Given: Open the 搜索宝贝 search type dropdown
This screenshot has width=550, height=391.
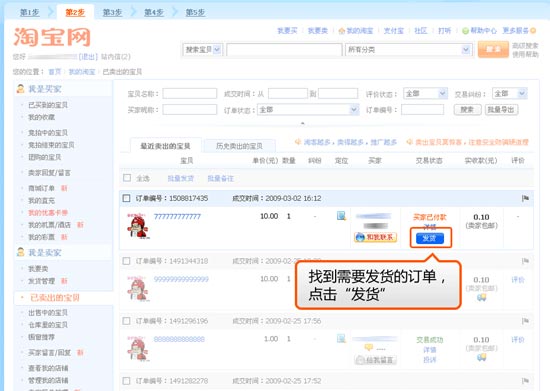Looking at the screenshot, I should tap(202, 50).
